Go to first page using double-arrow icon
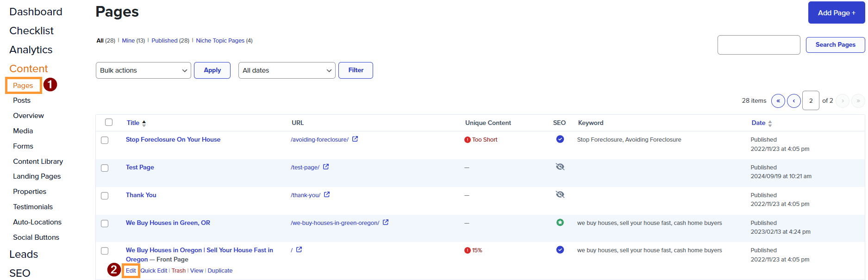The width and height of the screenshot is (868, 280). click(x=778, y=100)
